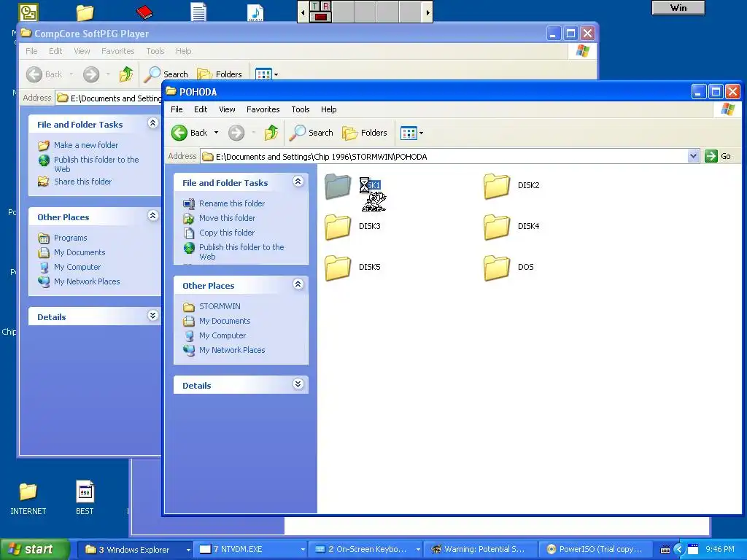Open My Computer in POHODA Other Places
The width and height of the screenshot is (747, 560).
(222, 335)
